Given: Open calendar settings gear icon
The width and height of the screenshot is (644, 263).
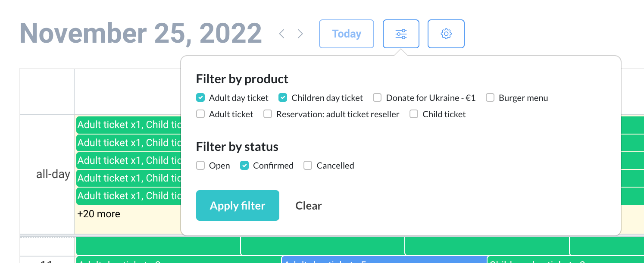Looking at the screenshot, I should 446,34.
